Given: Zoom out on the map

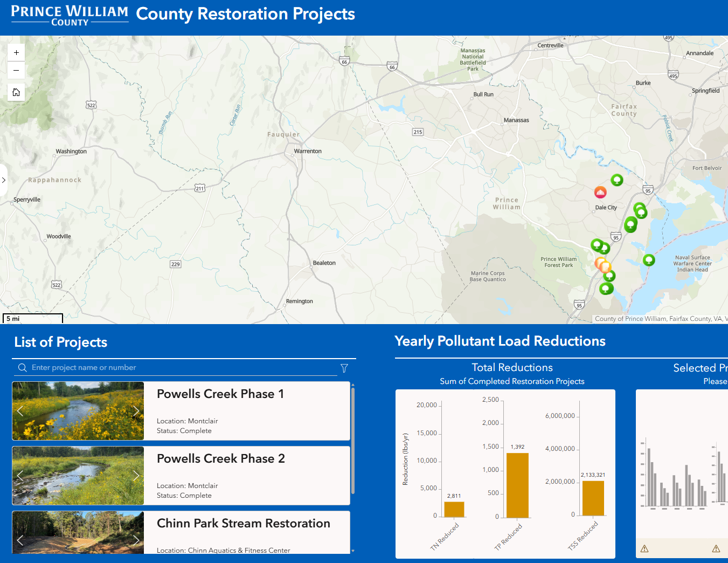Looking at the screenshot, I should pos(16,71).
